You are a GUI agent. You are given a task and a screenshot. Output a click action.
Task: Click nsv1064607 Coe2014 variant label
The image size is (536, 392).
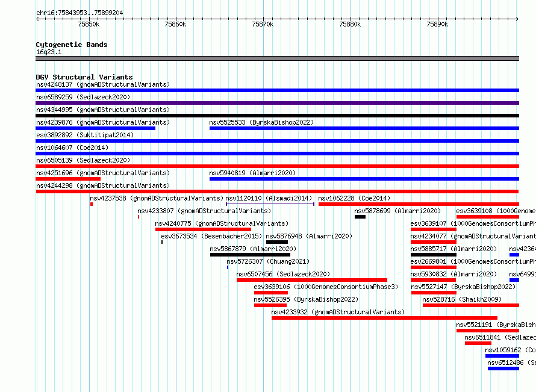click(72, 148)
